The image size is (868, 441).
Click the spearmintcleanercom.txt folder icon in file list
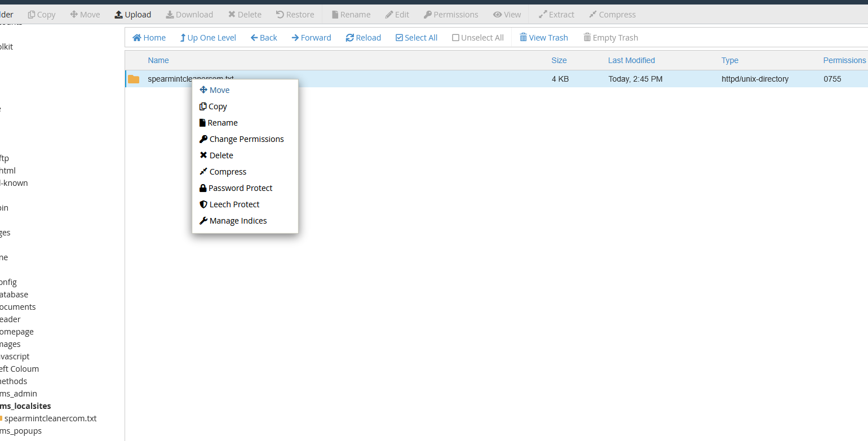pos(134,79)
